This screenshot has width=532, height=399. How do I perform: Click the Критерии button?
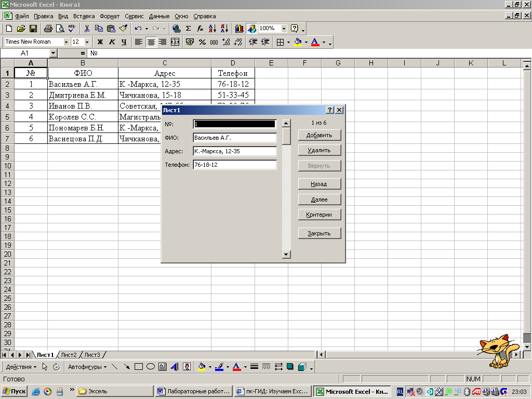point(320,215)
